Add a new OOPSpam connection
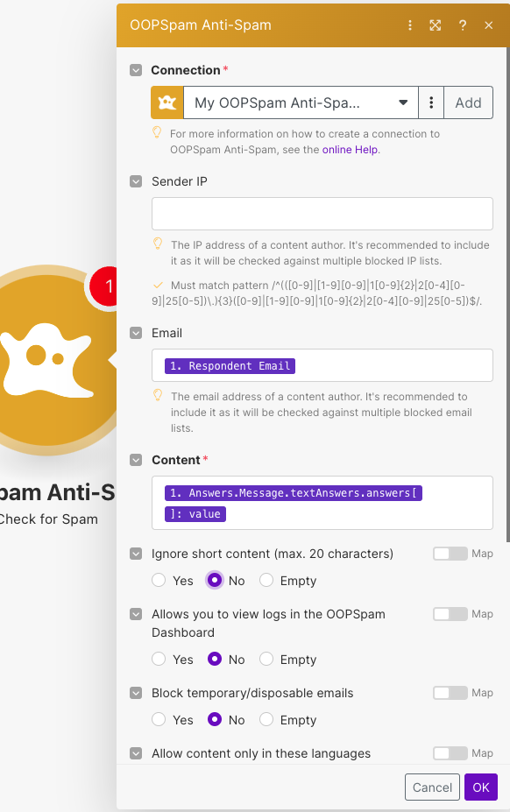The height and width of the screenshot is (812, 510). pyautogui.click(x=468, y=102)
